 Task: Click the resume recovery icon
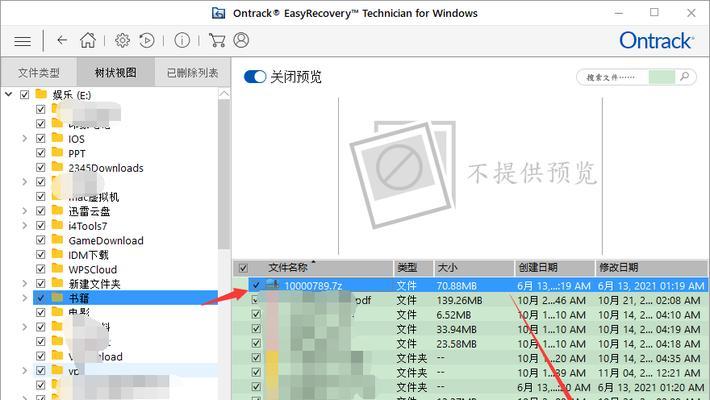click(x=147, y=40)
